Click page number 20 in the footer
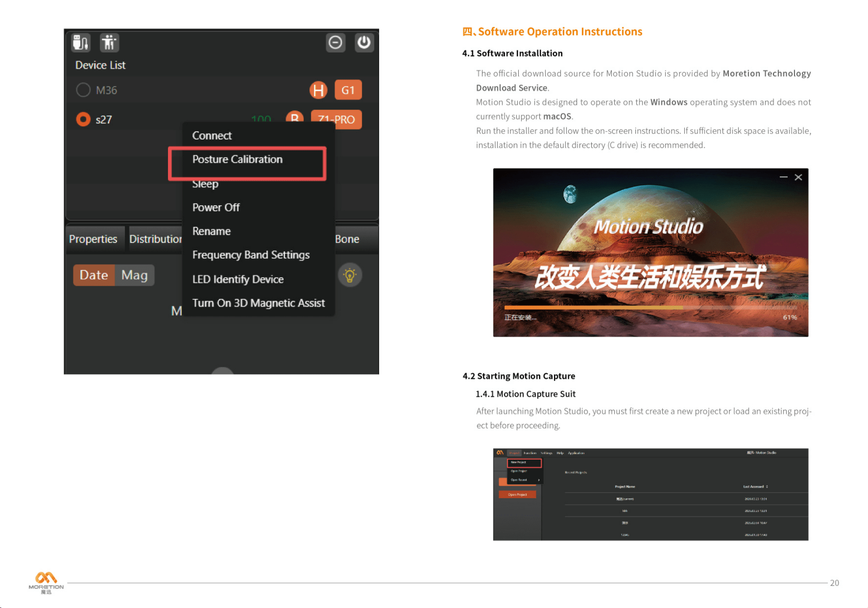Viewport: 868px width, 608px height. point(834,583)
